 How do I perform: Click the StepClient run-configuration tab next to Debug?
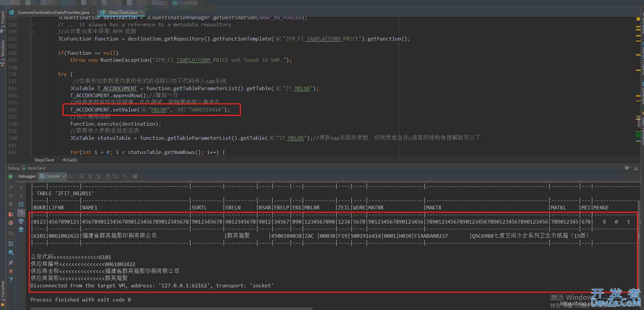tap(33, 168)
